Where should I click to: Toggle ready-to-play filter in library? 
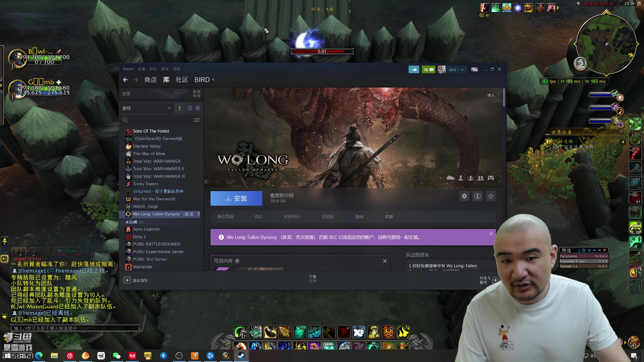coord(198,108)
